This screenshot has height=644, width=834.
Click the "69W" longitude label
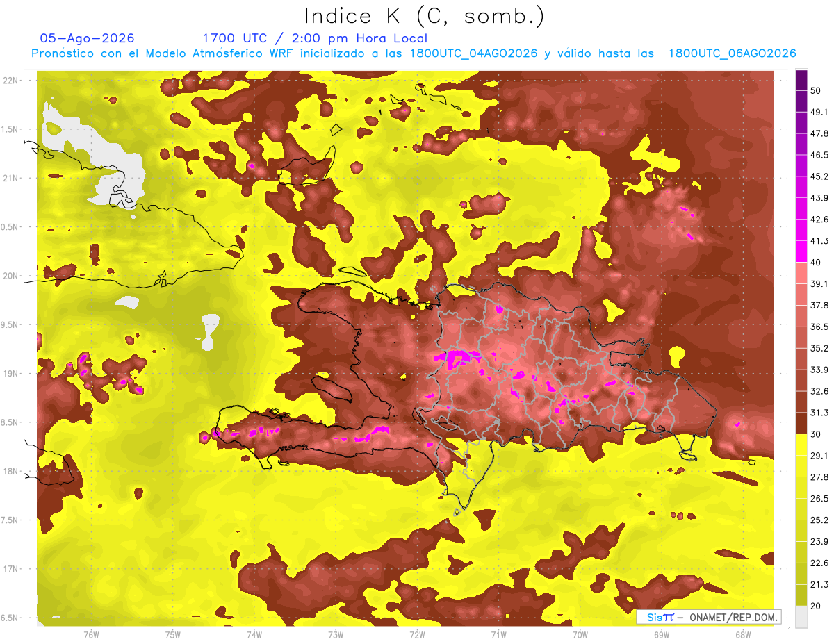pyautogui.click(x=662, y=635)
